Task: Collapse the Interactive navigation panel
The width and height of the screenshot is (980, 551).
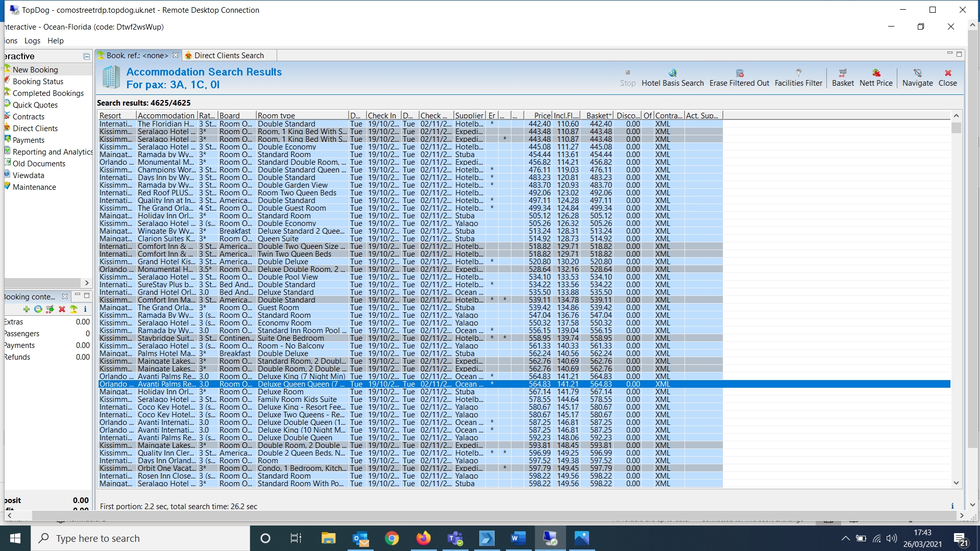Action: click(x=86, y=56)
